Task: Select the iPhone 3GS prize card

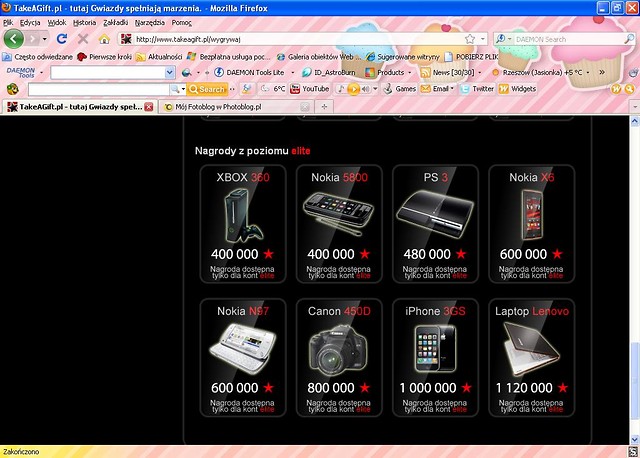Action: coord(436,358)
